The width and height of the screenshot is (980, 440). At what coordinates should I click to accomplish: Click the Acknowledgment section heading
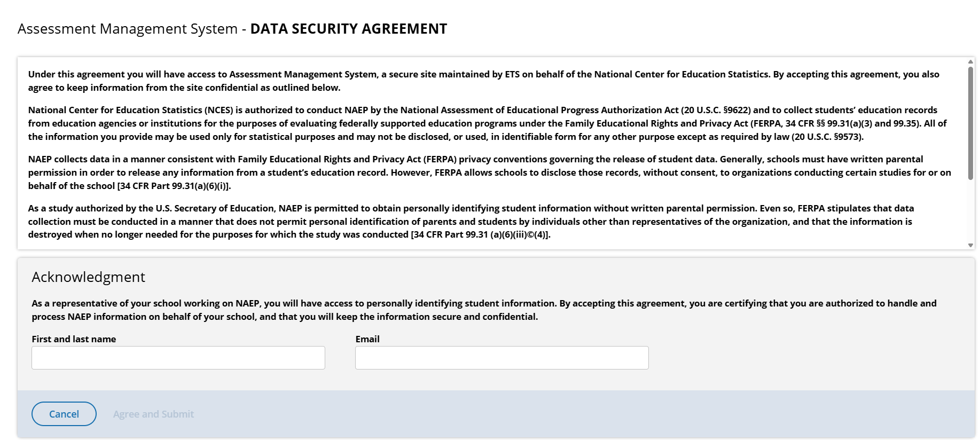coord(89,277)
